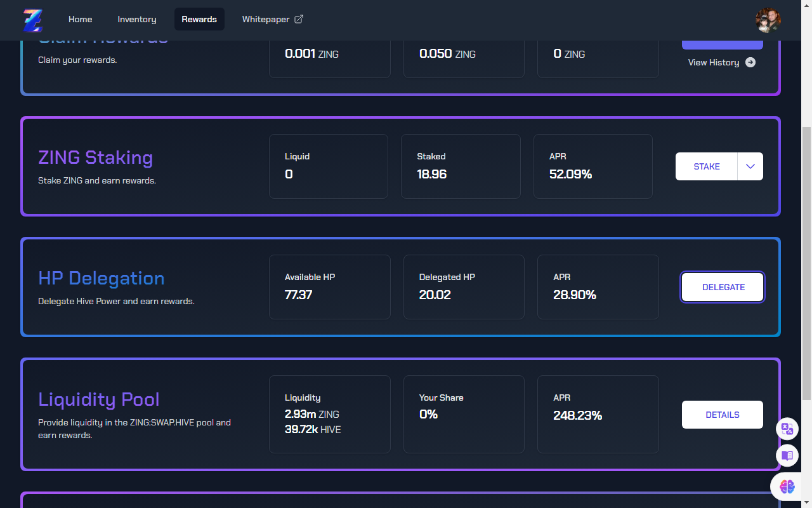Click the Whitepaper external link icon
This screenshot has height=508, width=812.
tap(299, 19)
